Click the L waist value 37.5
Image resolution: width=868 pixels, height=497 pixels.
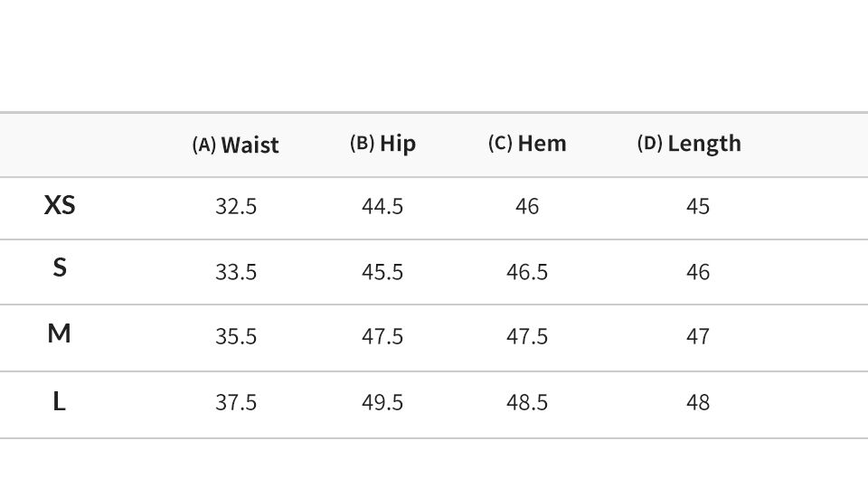(x=236, y=402)
